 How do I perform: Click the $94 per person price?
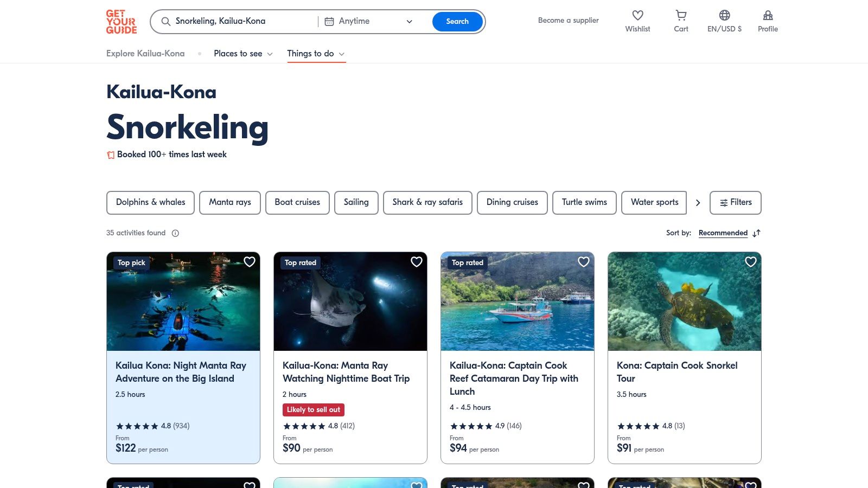[x=474, y=448]
